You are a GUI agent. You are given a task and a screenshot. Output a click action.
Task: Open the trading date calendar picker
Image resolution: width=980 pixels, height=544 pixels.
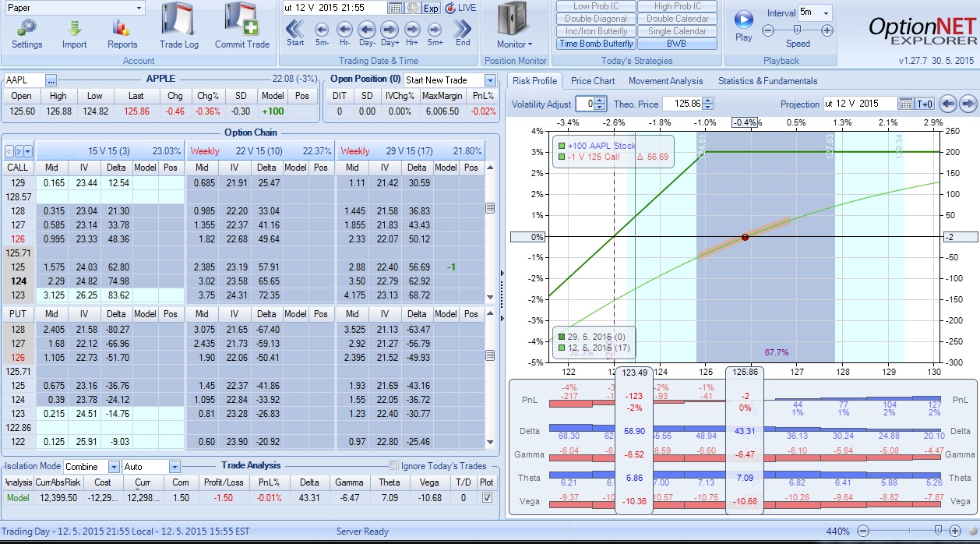396,8
